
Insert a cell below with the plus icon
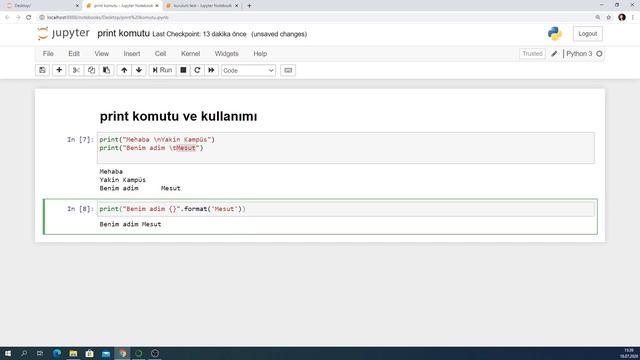pyautogui.click(x=59, y=70)
